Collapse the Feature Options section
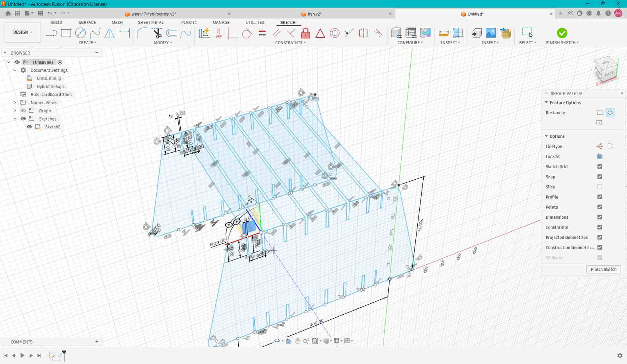 pyautogui.click(x=546, y=103)
